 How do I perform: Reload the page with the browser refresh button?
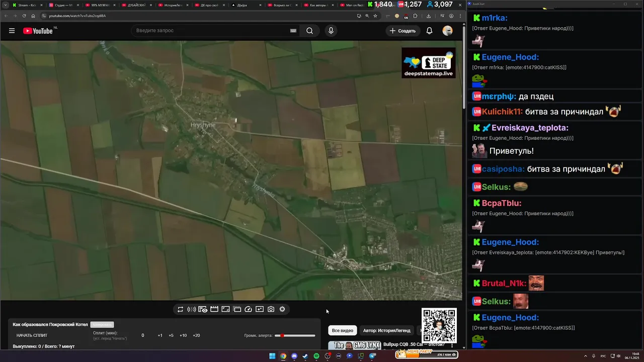[x=24, y=16]
